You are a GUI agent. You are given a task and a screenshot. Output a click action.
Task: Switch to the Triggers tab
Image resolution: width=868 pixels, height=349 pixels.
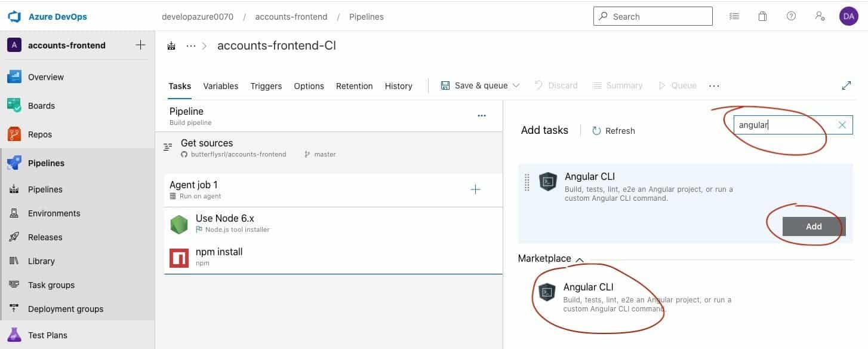point(266,86)
